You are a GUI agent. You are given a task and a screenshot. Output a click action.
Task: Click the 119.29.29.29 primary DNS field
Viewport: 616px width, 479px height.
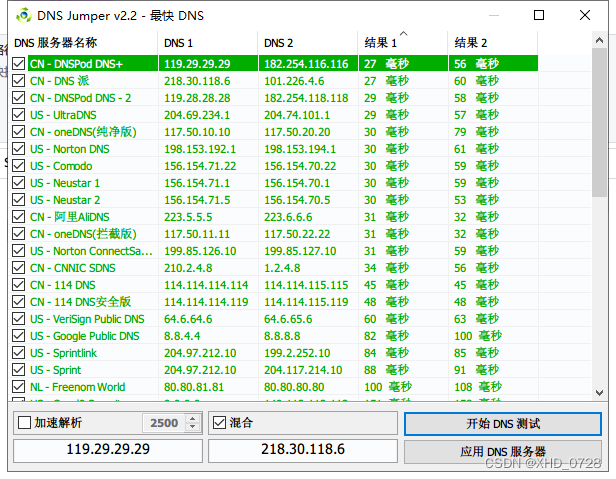(108, 450)
